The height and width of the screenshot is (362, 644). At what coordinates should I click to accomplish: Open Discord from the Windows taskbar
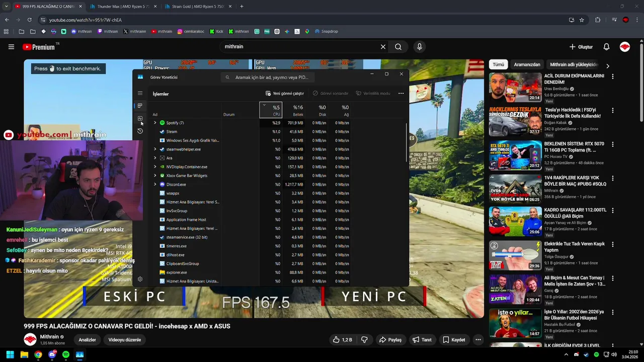pyautogui.click(x=52, y=354)
